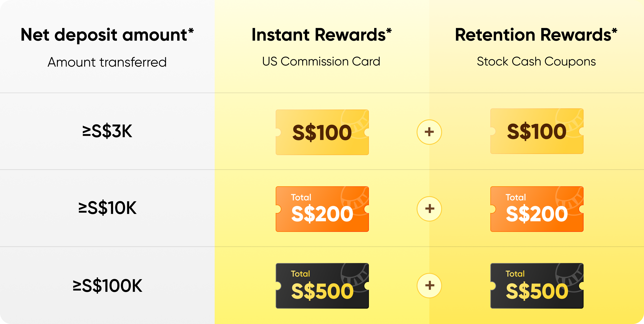Select the black S$500 Instant Rewards coupon

coord(322,286)
